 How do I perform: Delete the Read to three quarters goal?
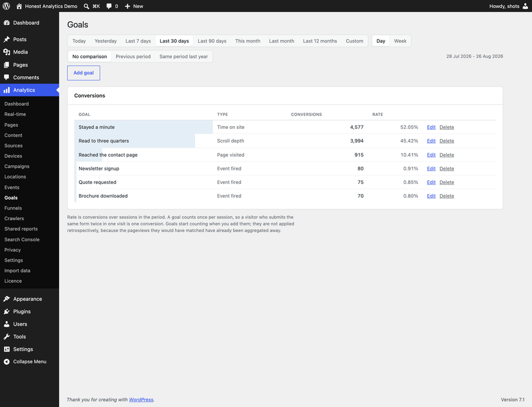click(446, 141)
